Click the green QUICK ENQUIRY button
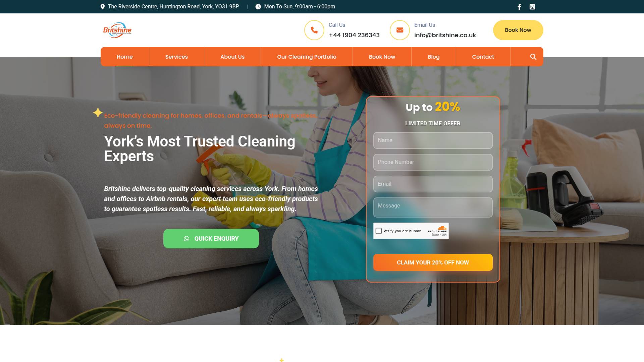Image resolution: width=644 pixels, height=362 pixels. [211, 239]
